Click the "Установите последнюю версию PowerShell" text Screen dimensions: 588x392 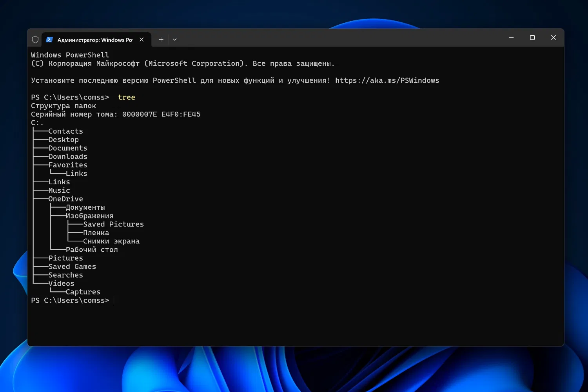coord(113,80)
